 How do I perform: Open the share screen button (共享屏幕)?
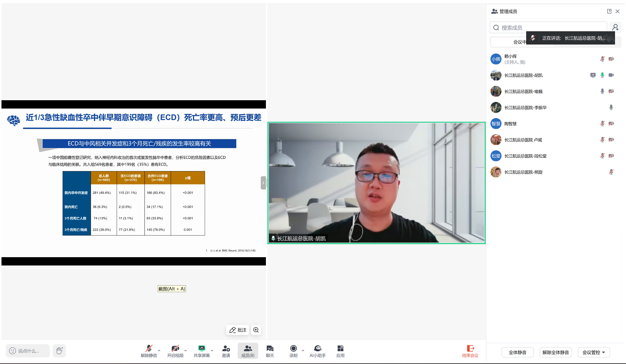(202, 351)
